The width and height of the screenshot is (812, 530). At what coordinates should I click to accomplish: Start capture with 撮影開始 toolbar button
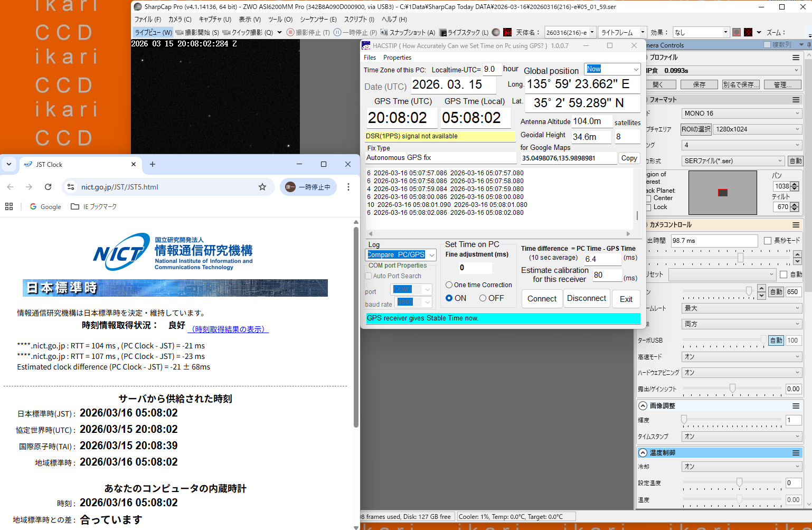coord(197,33)
